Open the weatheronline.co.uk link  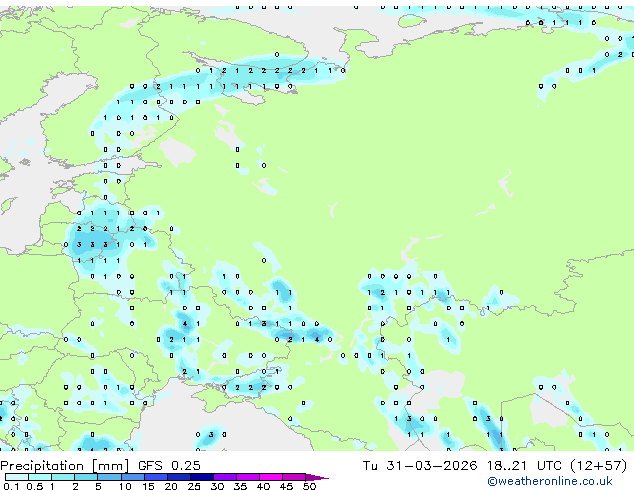[550, 481]
